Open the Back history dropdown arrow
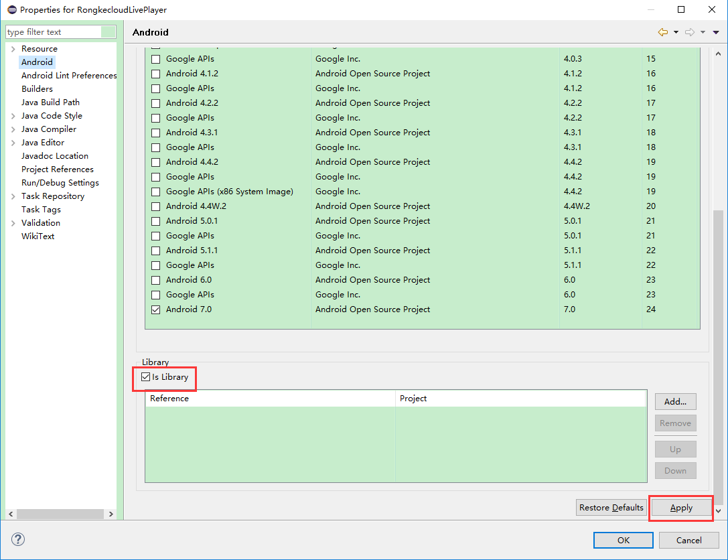 click(676, 32)
